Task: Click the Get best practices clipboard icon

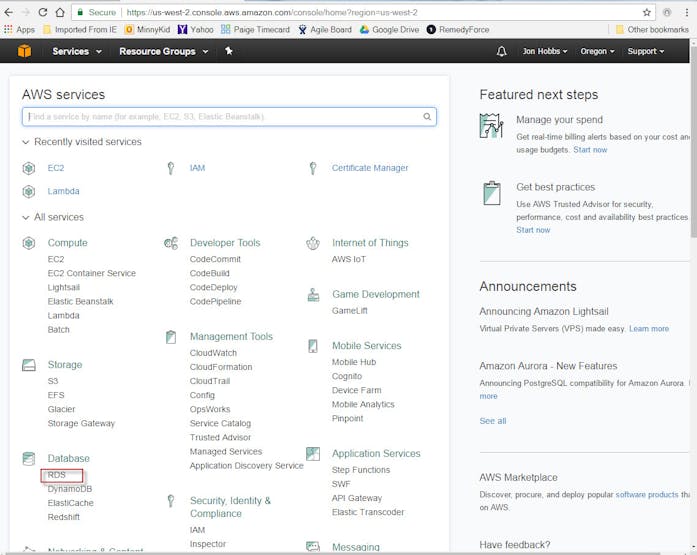Action: [x=492, y=193]
